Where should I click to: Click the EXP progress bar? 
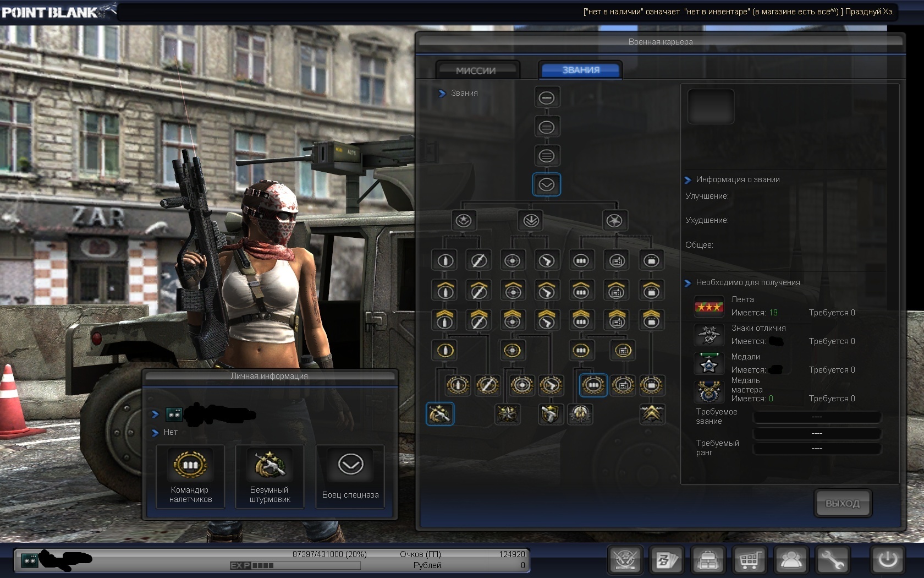tap(295, 565)
